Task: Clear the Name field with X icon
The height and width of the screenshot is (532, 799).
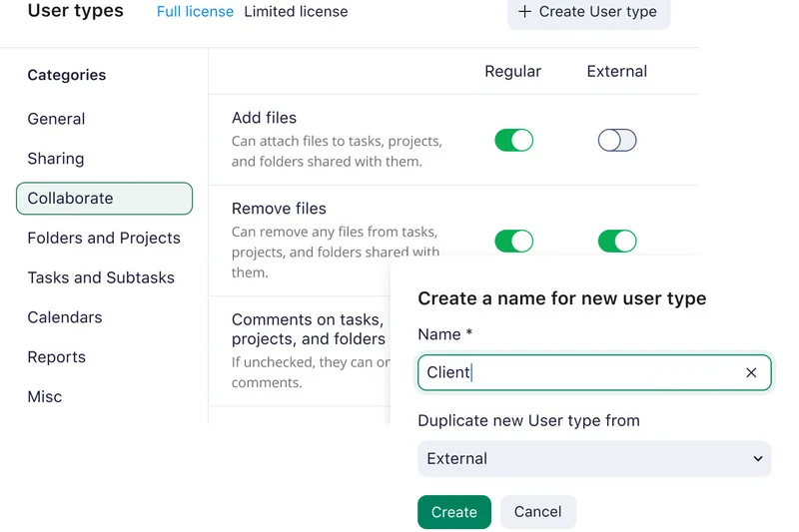Action: coord(751,372)
